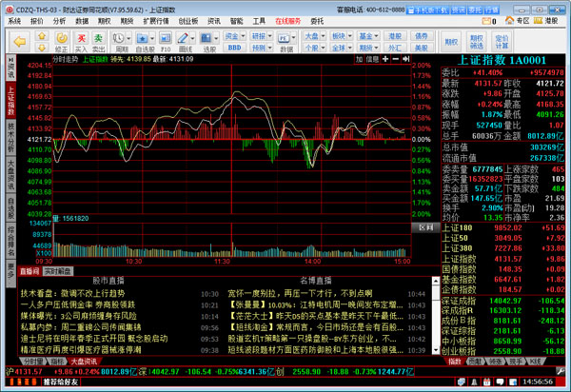
Task: Click the 推荐给好友 button
Action: pyautogui.click(x=61, y=382)
